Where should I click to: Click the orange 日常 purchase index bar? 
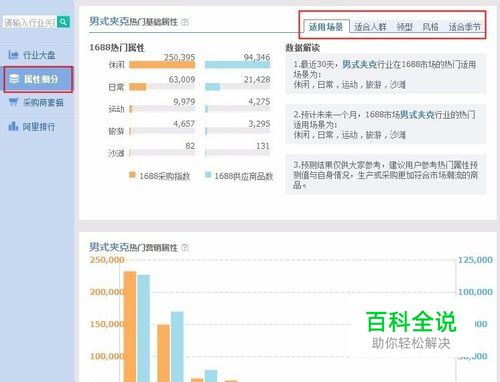tap(138, 87)
